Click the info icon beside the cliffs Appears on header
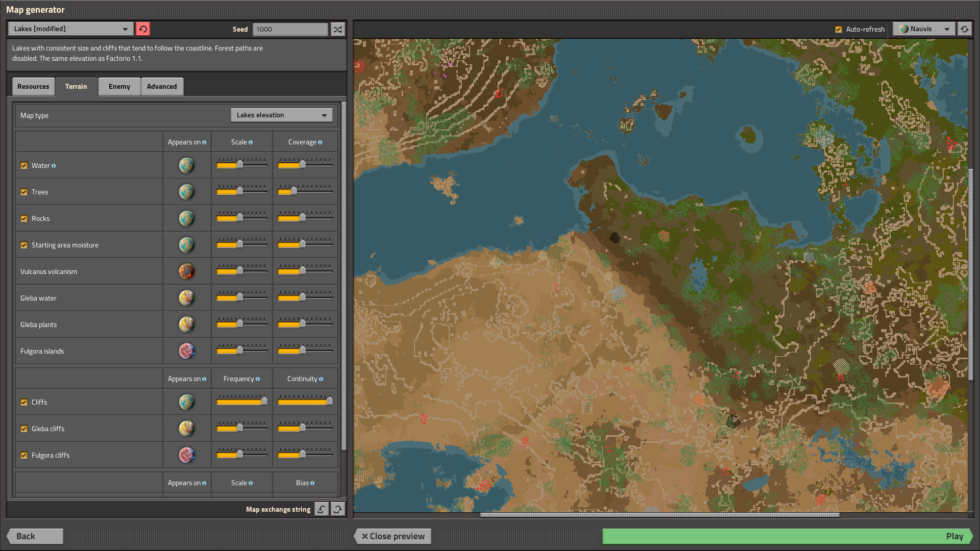The height and width of the screenshot is (551, 980). click(204, 379)
